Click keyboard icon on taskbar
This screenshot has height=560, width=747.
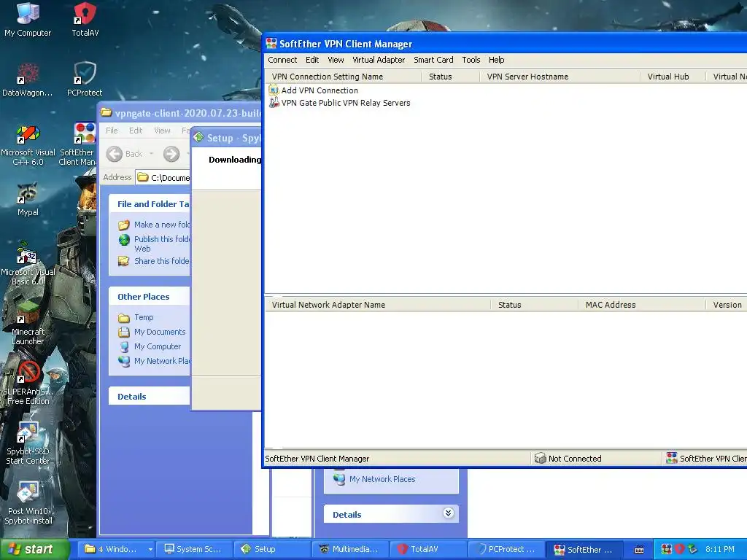pos(639,550)
